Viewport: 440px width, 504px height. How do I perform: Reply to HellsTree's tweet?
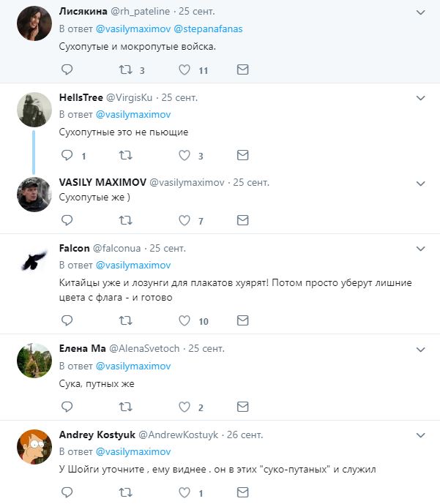coord(67,155)
